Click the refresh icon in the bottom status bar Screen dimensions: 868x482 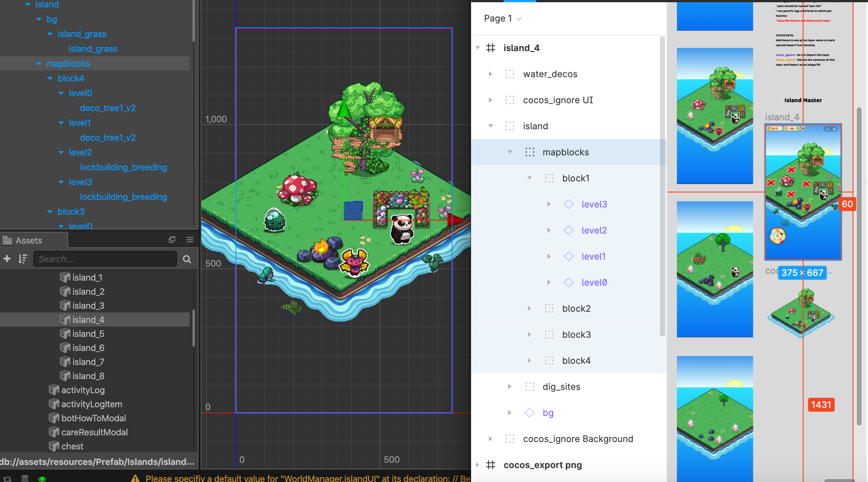[x=7, y=479]
